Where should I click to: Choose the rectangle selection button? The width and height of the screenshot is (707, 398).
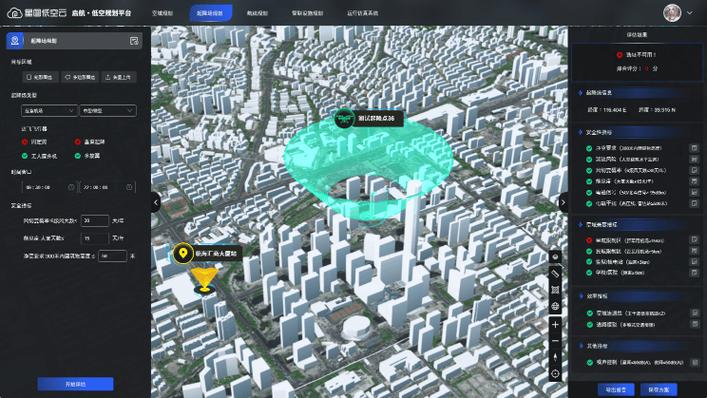point(40,77)
